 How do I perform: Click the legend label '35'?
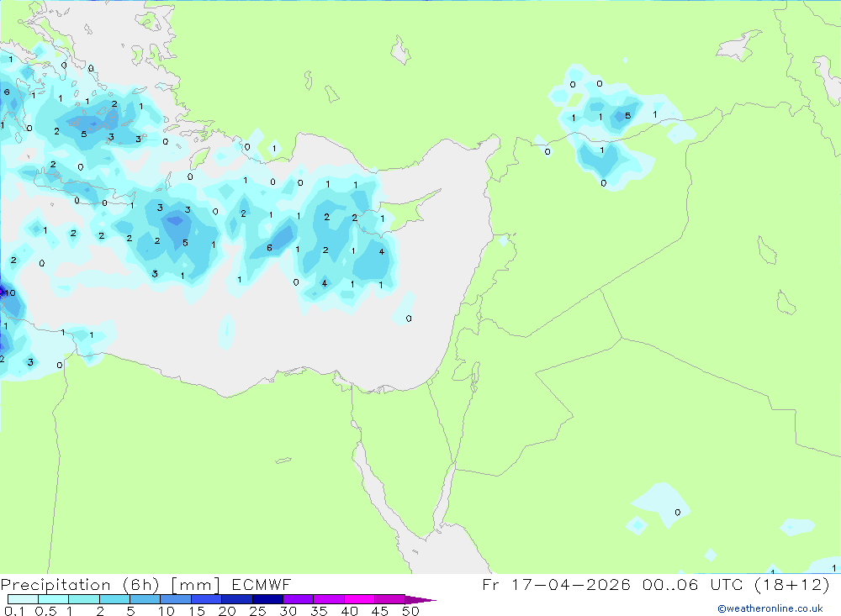(x=319, y=611)
